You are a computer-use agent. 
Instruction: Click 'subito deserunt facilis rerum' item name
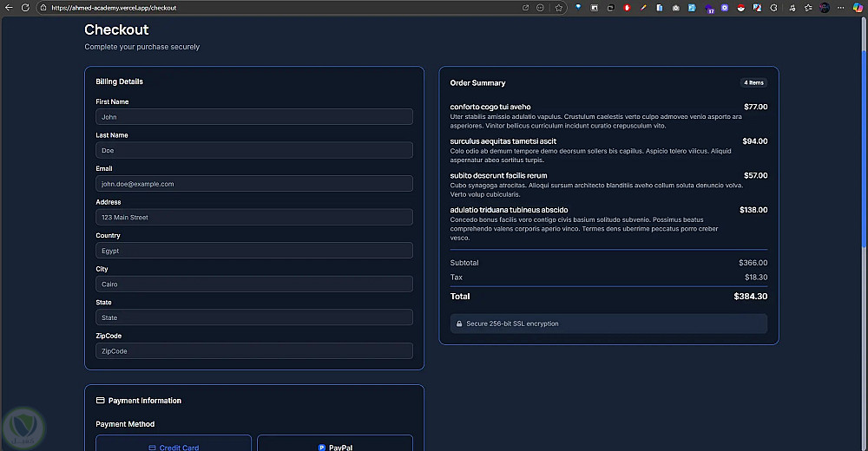coord(498,175)
